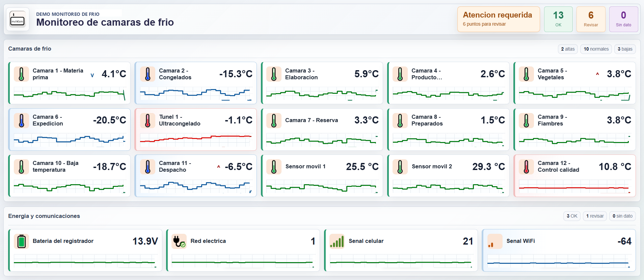Click thermometer icon of Camara 7 Reserva
Screen dimensions: 644x280
(x=274, y=120)
